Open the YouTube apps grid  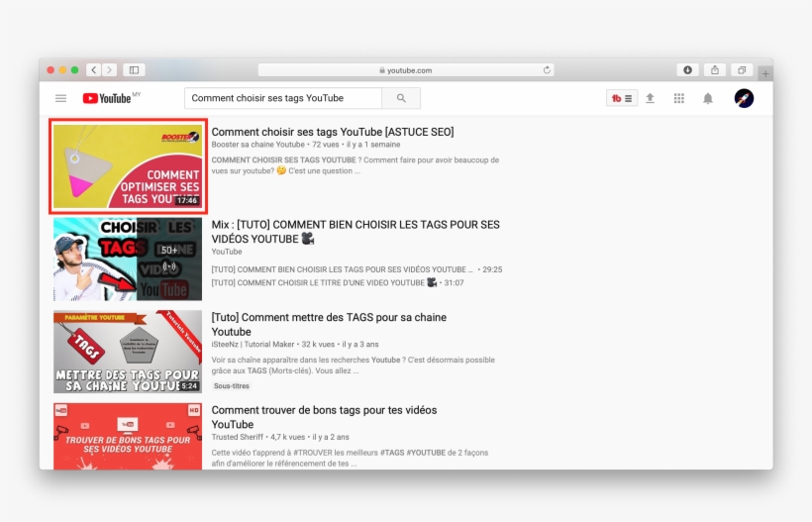pos(679,98)
